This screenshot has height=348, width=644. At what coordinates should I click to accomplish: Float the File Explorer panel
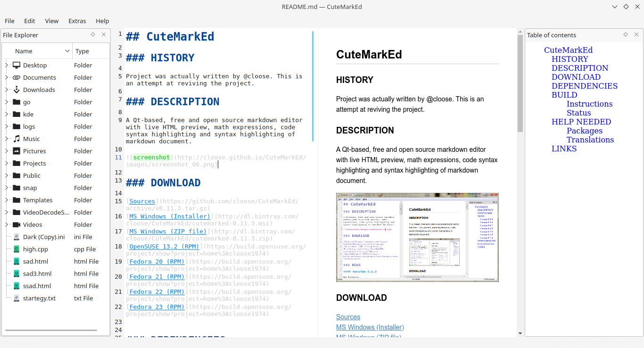93,34
